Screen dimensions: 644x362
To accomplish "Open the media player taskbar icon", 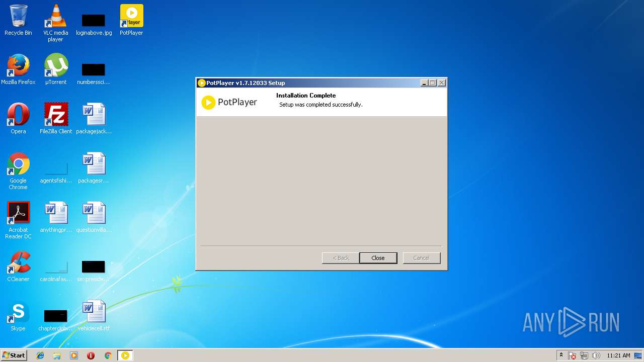I will coord(74,355).
